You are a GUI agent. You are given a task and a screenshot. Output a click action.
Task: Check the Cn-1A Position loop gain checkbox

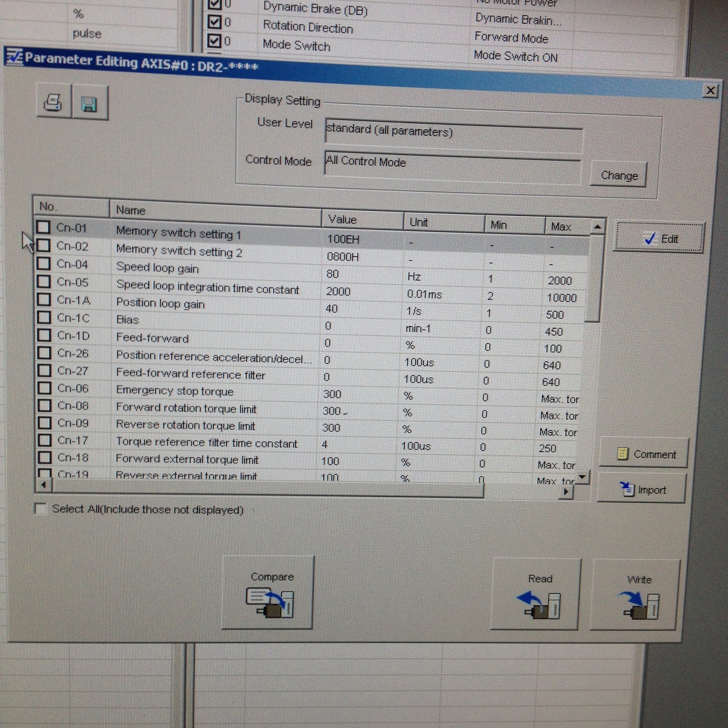coord(44,299)
